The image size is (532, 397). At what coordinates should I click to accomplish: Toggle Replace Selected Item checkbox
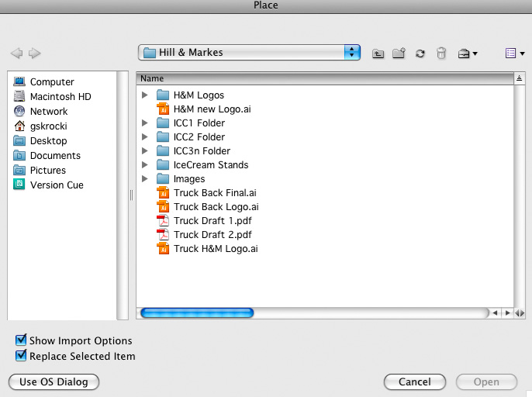[x=21, y=356]
